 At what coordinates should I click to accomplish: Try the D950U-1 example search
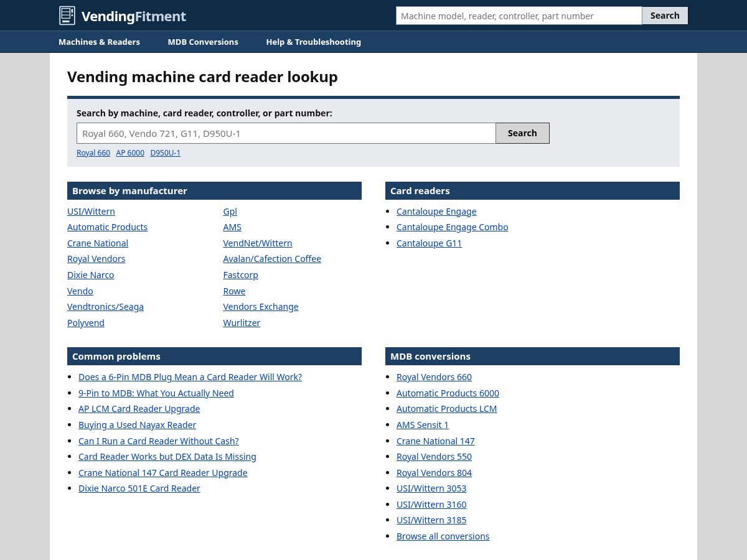point(166,153)
